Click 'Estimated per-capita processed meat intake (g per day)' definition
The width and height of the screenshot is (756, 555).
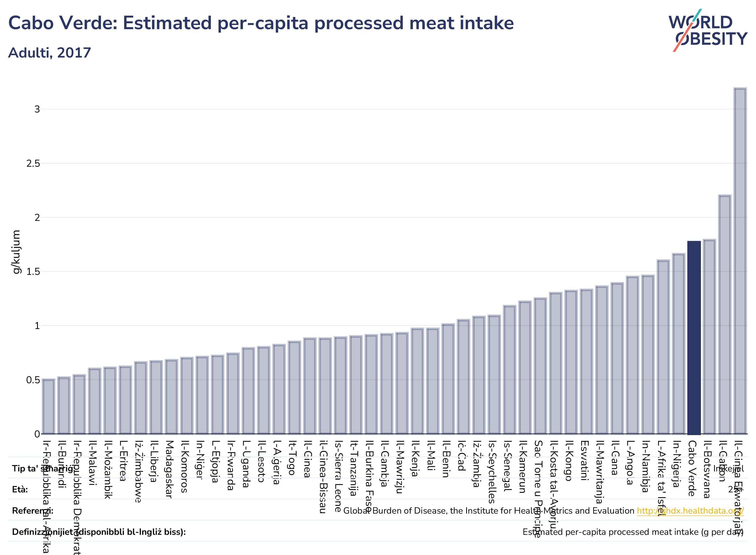coord(633,532)
